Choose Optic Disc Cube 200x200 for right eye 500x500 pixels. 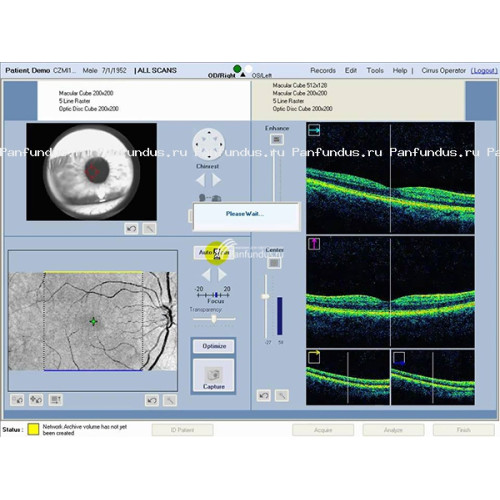[89, 109]
